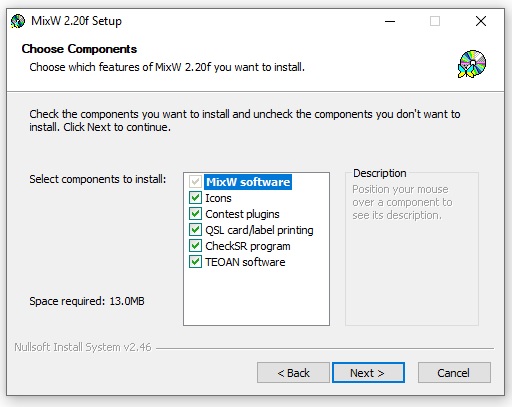The image size is (512, 407).
Task: Select the TEOAN software list entry
Action: coord(245,262)
